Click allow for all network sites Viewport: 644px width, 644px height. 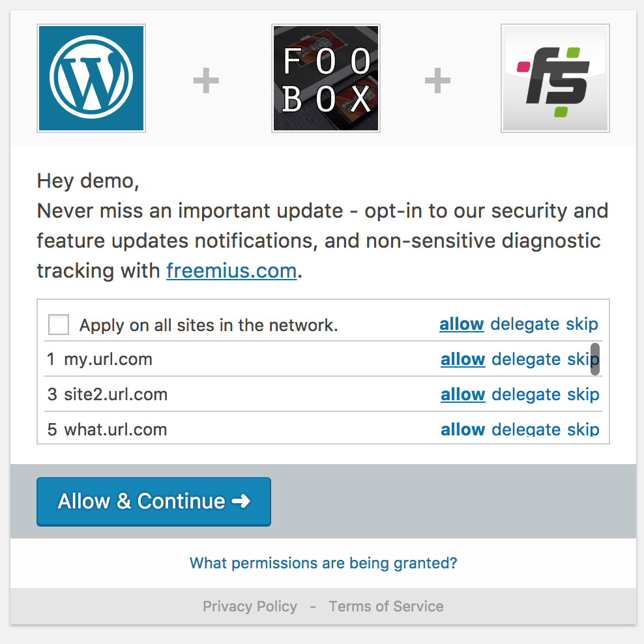[461, 324]
